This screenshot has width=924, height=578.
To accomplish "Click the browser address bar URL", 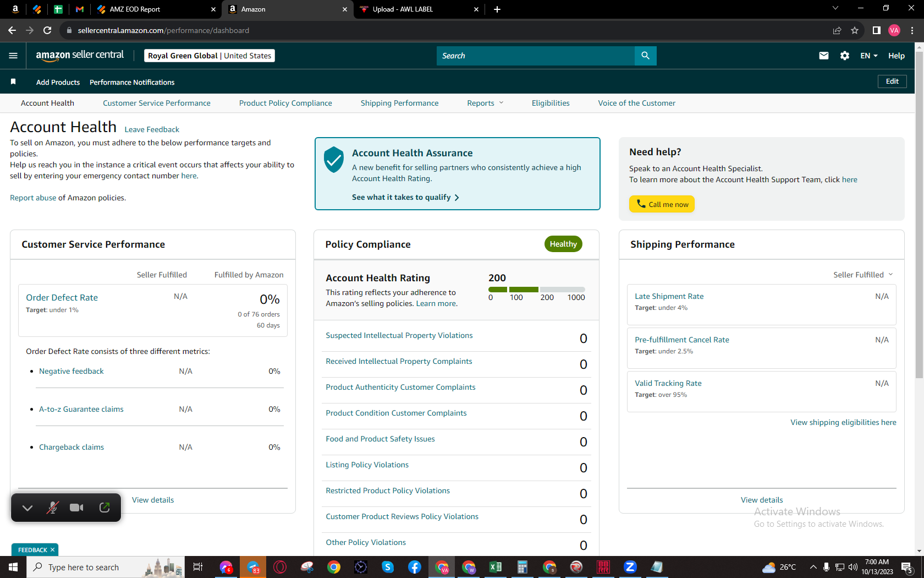I will 163,30.
